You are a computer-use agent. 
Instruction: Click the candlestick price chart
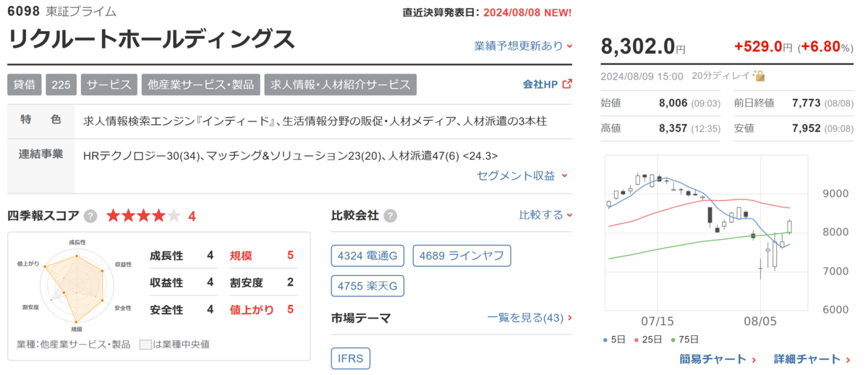706,231
